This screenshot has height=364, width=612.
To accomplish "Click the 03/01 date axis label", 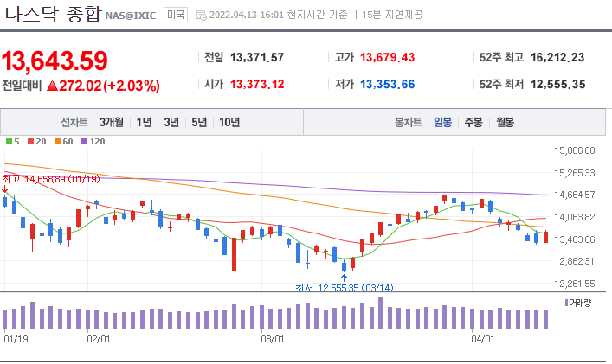I will pyautogui.click(x=273, y=339).
